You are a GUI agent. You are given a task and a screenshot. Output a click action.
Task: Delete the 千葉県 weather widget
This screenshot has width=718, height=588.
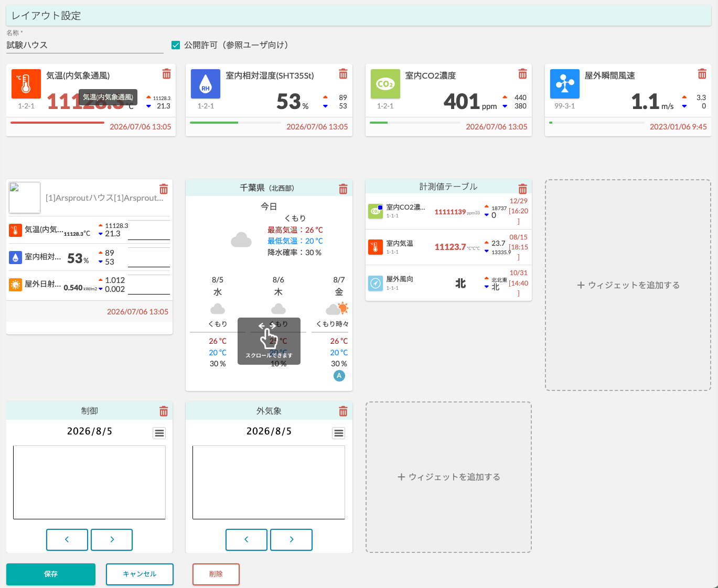click(x=343, y=189)
